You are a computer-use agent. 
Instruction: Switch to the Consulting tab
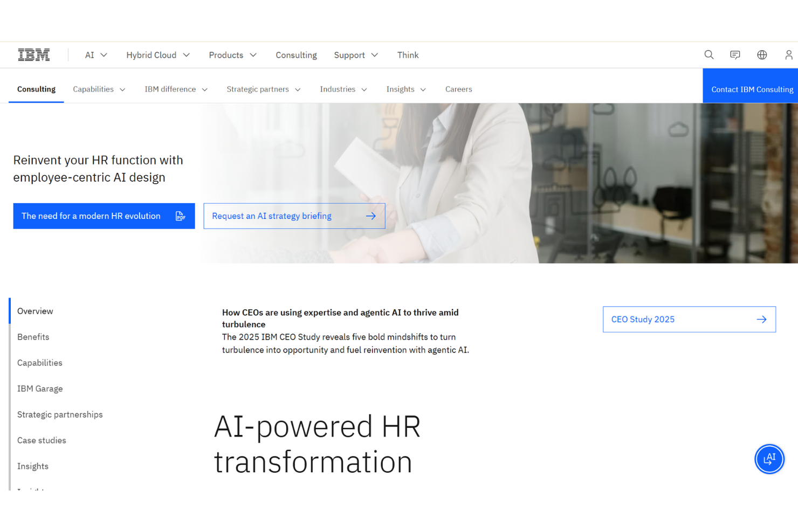click(36, 89)
